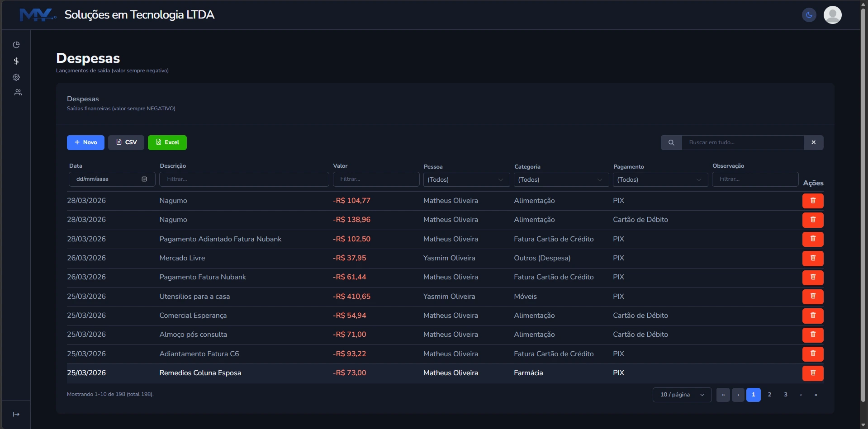
Task: Click the 'Soluções em Tecnologia LTDA' title
Action: 139,15
